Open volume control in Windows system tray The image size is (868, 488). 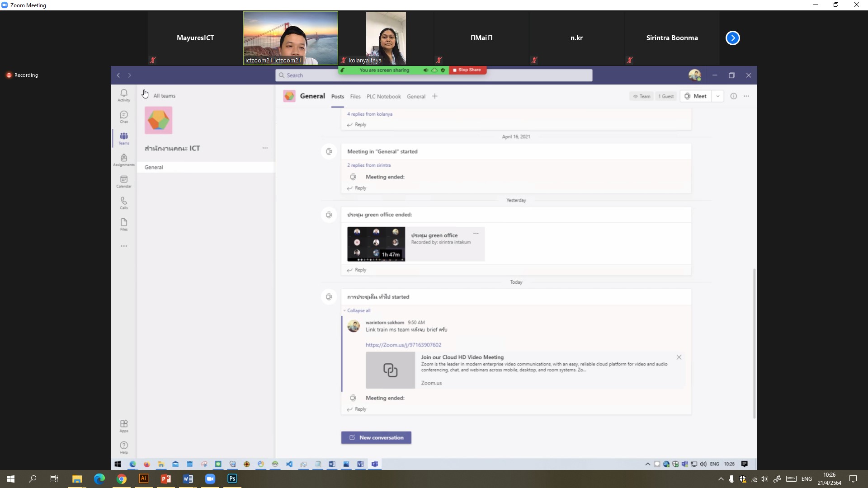[764, 479]
